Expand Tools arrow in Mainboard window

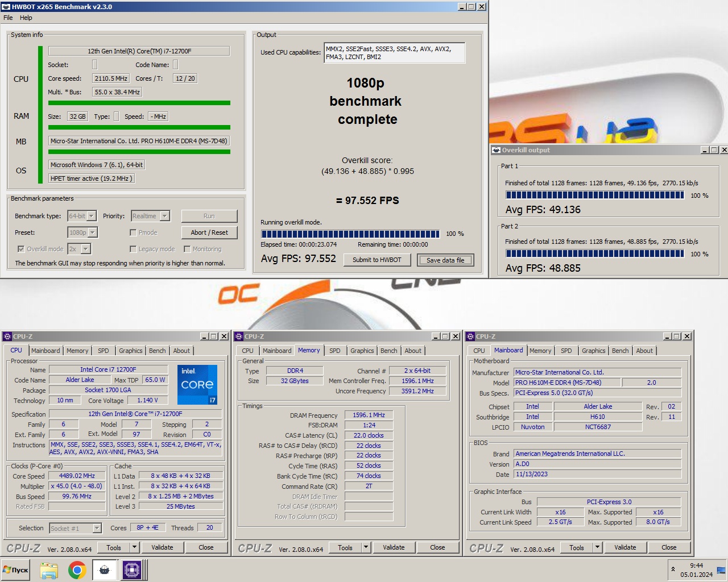(x=598, y=548)
